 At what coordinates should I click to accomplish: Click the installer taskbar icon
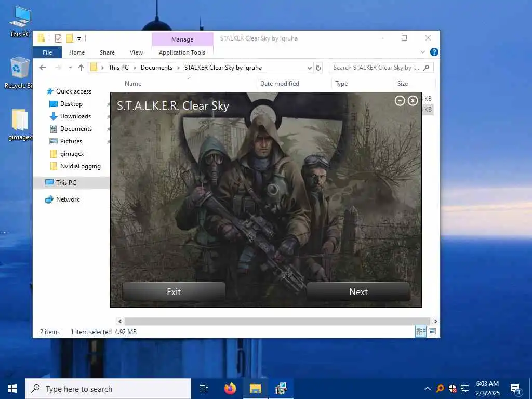coord(281,389)
